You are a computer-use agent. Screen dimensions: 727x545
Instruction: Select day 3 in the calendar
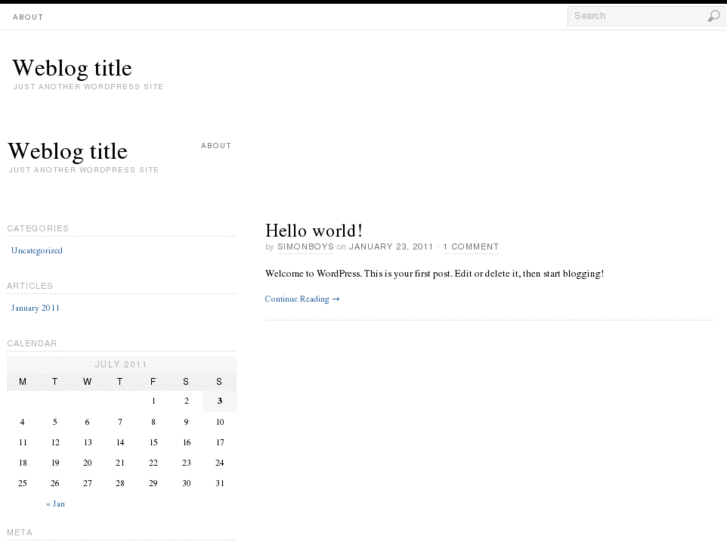pos(219,401)
